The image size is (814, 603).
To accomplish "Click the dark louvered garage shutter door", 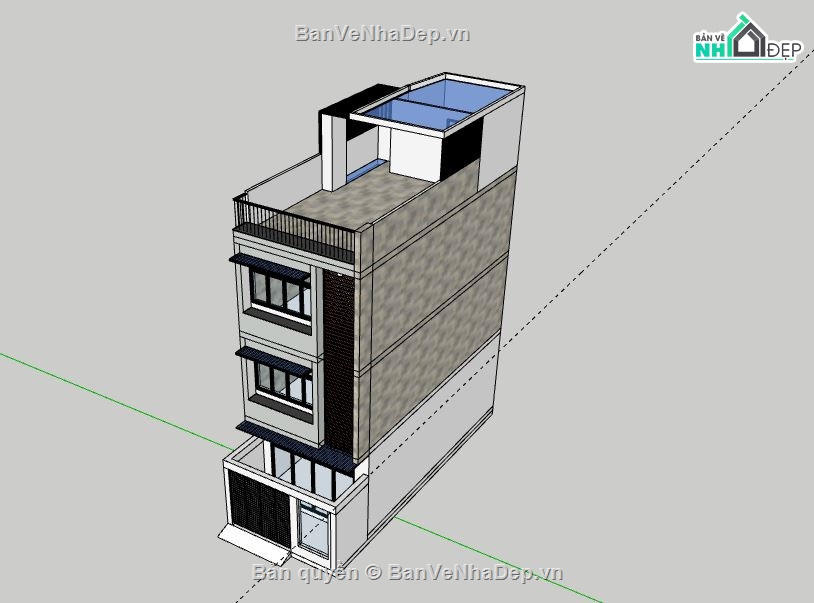I will 255,506.
